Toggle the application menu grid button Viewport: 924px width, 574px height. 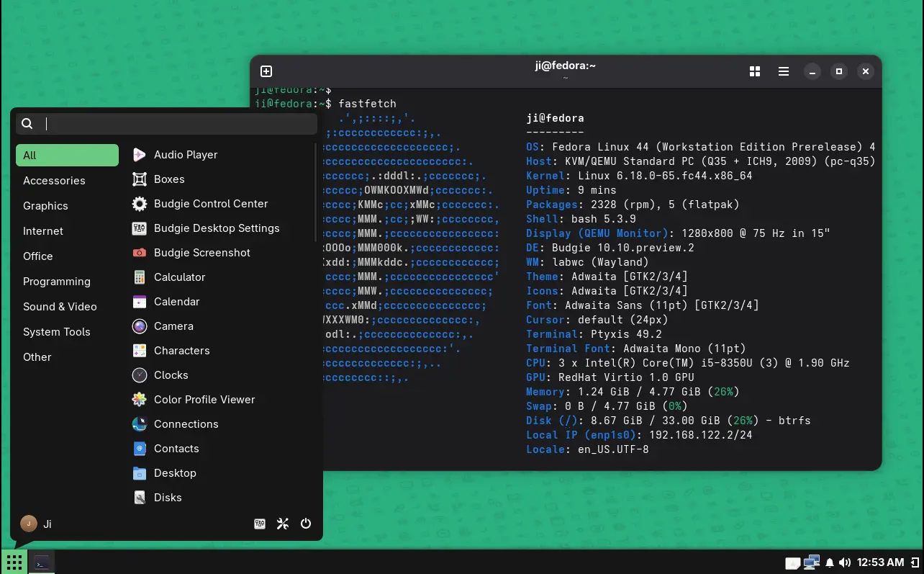[x=14, y=562]
